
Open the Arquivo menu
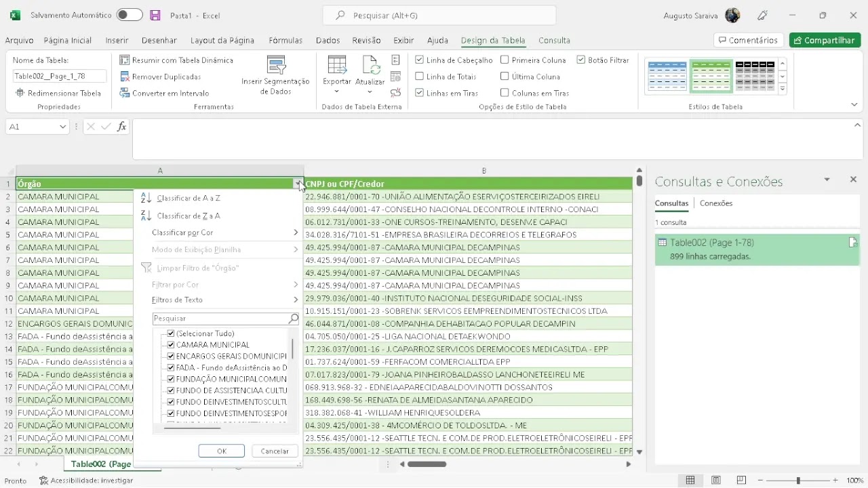pos(20,41)
